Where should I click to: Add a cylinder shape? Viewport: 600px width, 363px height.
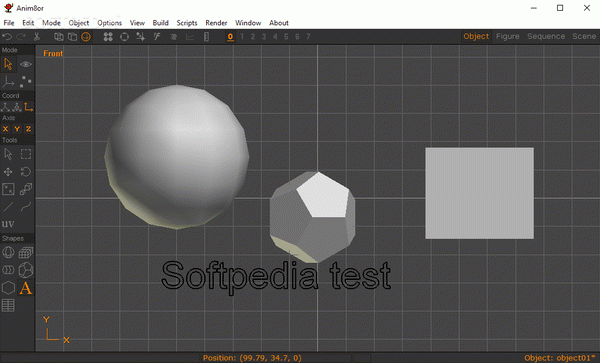coord(8,270)
